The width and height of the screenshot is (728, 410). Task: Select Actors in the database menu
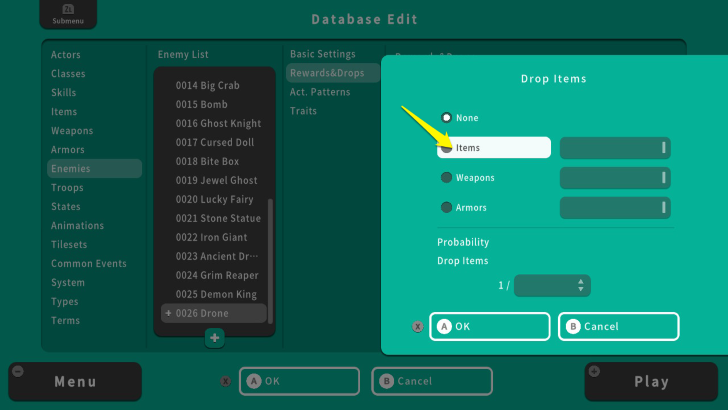coord(65,55)
